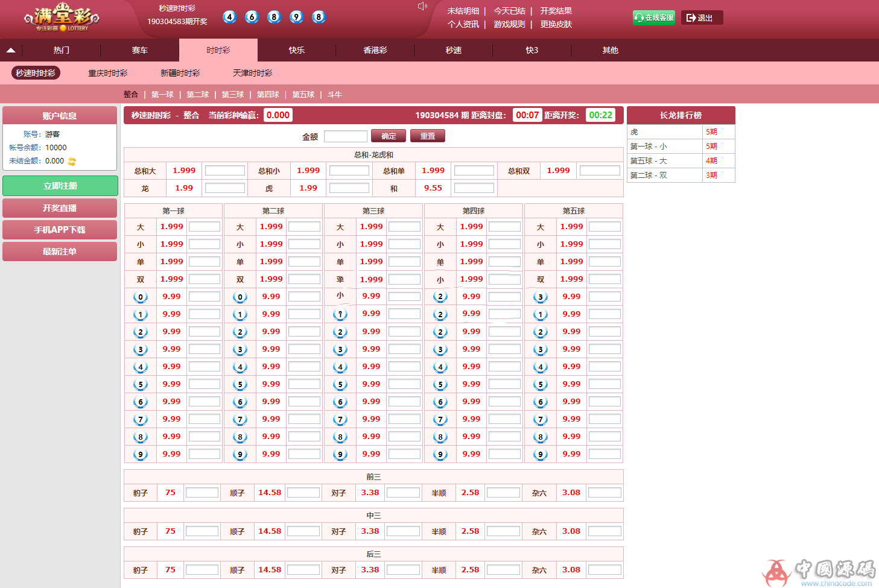Click the 前三 豹子 amount field
Image resolution: width=879 pixels, height=588 pixels.
click(202, 493)
